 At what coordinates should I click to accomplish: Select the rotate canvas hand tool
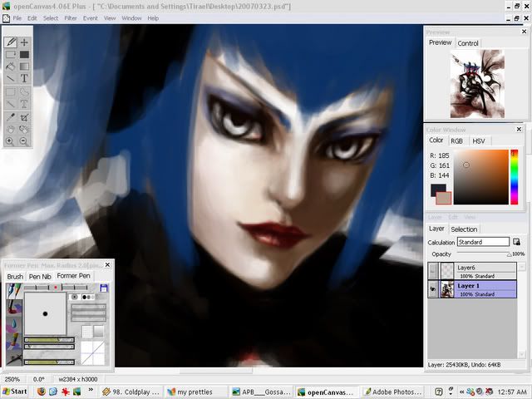24,130
